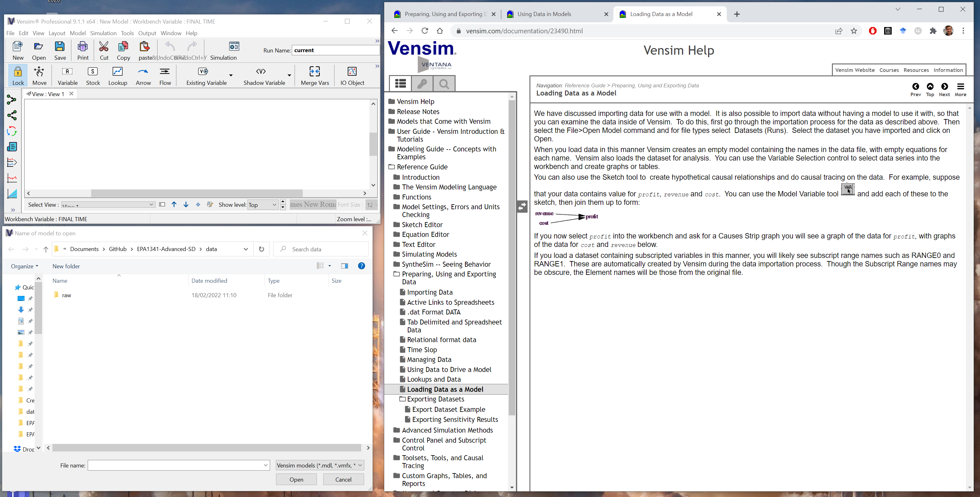Open the Model menu in Vensim
This screenshot has width=980, height=497.
[x=78, y=33]
